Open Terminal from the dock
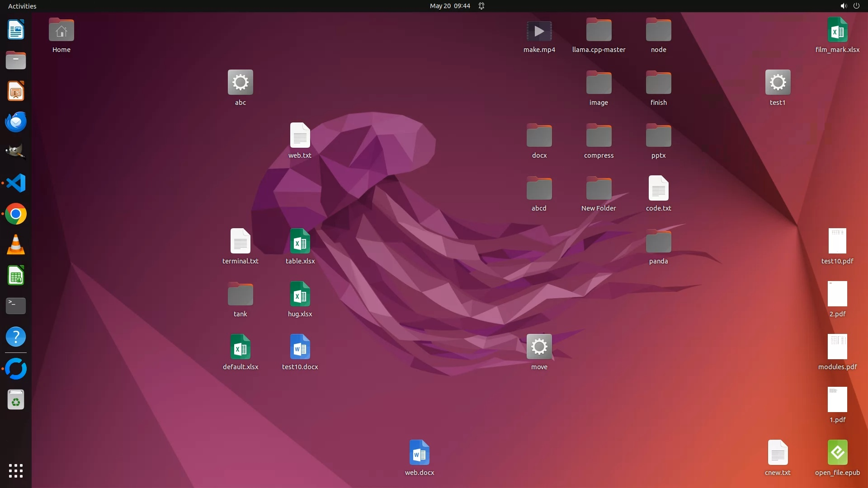This screenshot has width=868, height=488. (16, 306)
